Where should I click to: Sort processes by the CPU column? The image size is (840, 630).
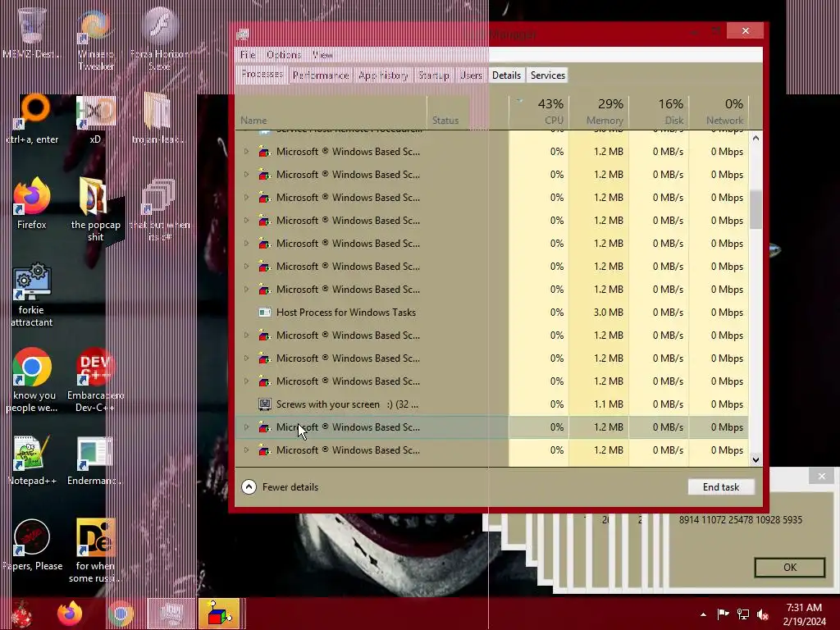point(539,112)
